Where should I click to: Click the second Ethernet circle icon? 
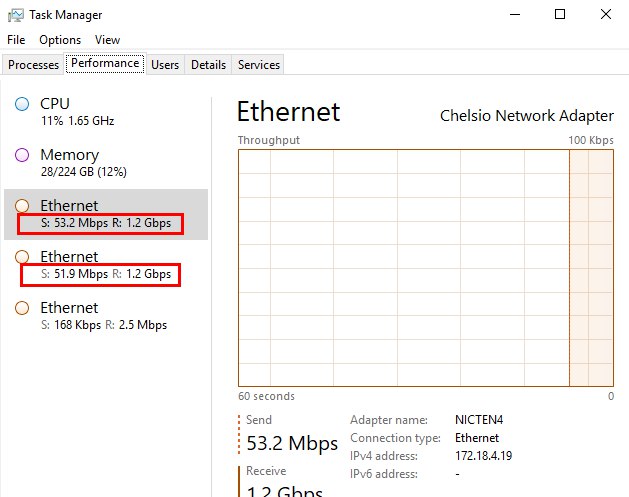coord(22,257)
